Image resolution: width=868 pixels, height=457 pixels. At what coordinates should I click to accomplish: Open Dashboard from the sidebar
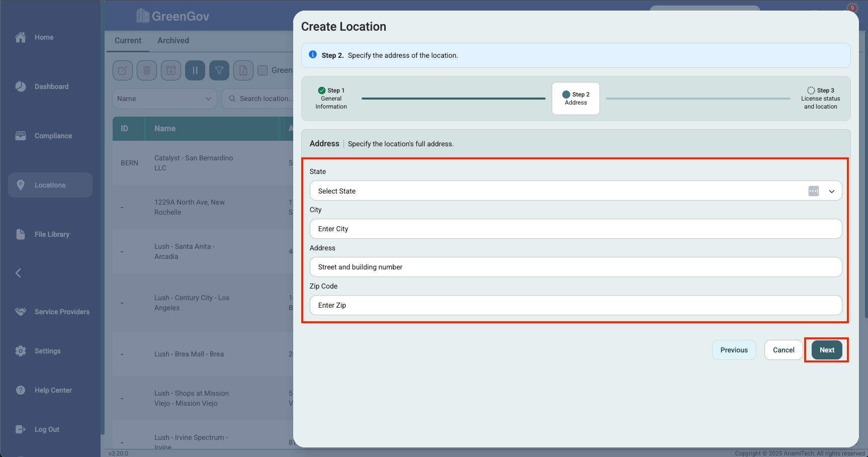coord(51,86)
